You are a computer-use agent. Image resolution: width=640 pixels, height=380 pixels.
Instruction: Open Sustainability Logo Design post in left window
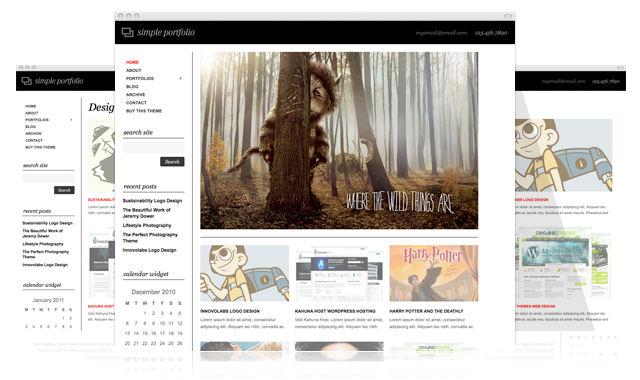[47, 223]
